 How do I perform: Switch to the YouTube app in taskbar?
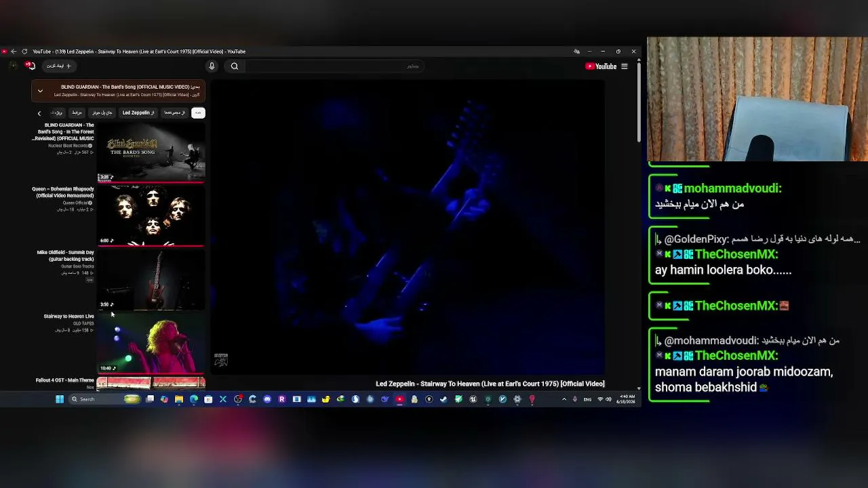(x=399, y=399)
